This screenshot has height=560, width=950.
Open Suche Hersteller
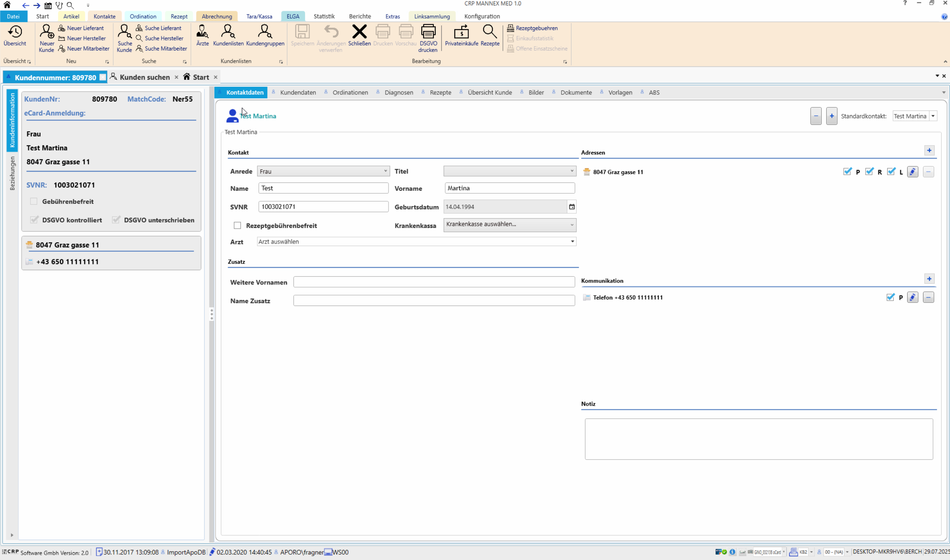click(x=160, y=38)
